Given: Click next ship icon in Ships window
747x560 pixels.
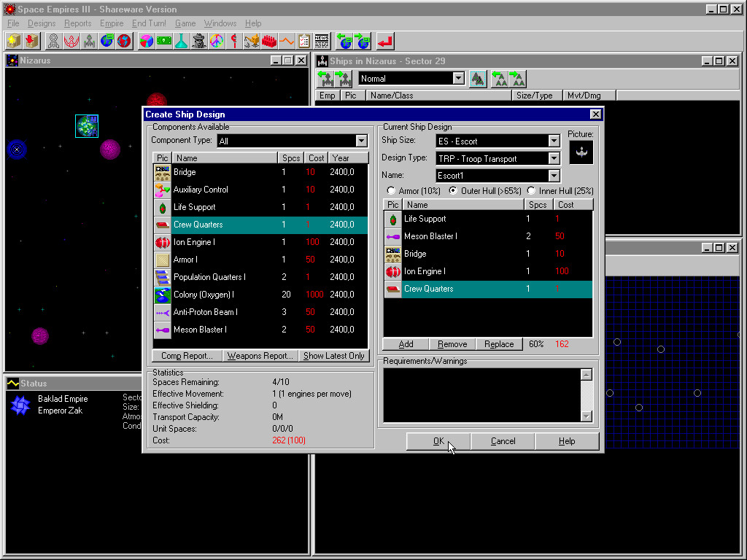Looking at the screenshot, I should point(343,79).
